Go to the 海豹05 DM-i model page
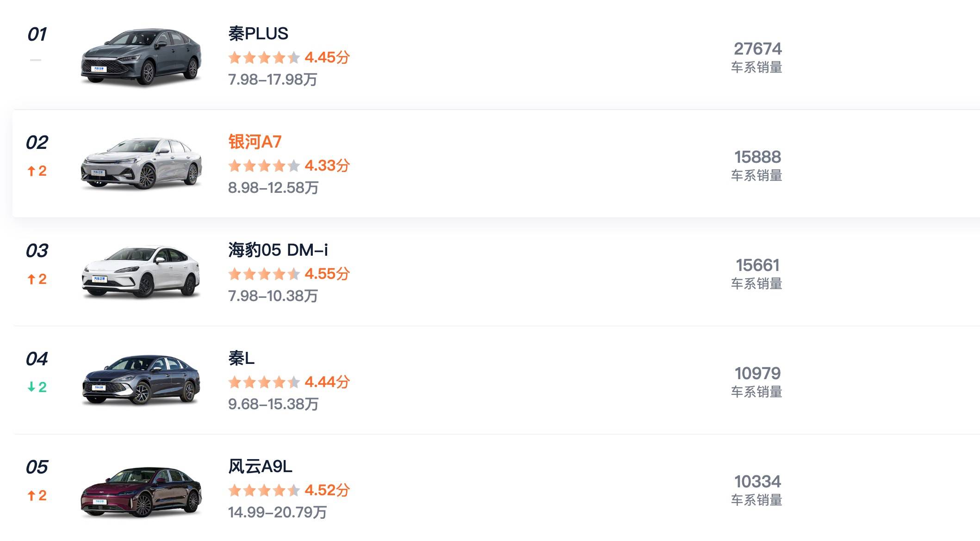The image size is (980, 541). click(x=278, y=250)
